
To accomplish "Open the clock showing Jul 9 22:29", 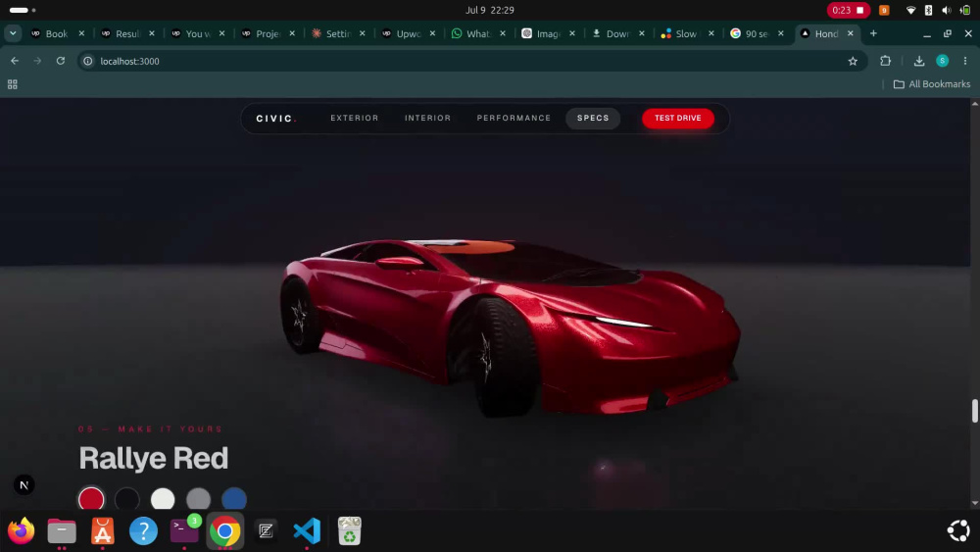I will point(489,10).
